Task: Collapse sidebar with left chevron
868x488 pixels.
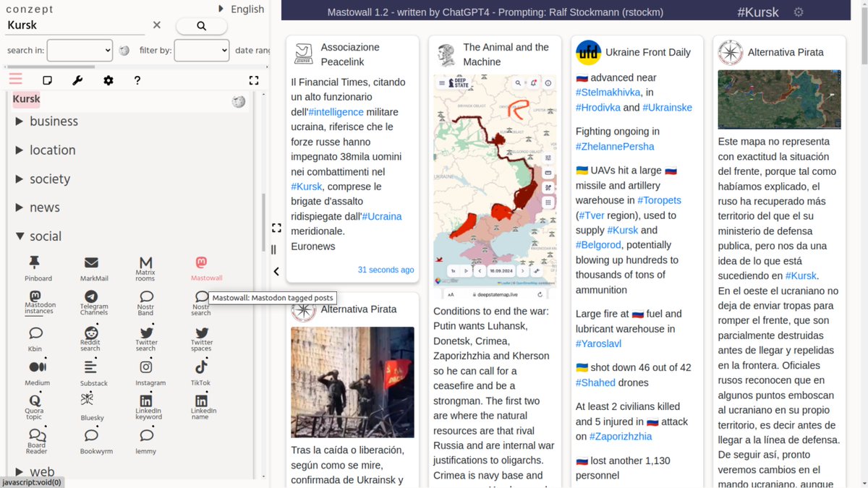Action: tap(276, 272)
